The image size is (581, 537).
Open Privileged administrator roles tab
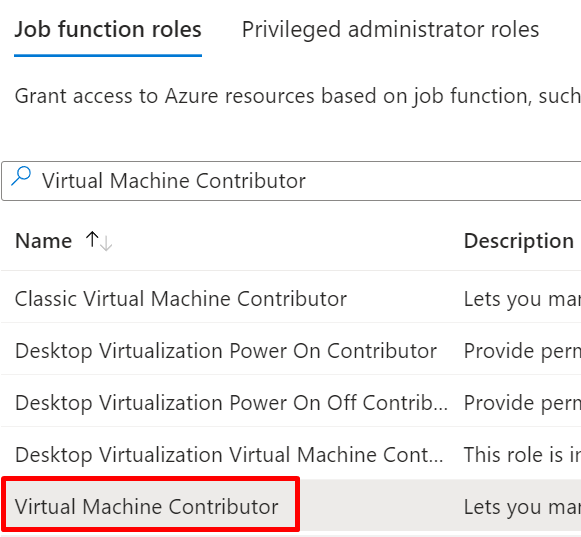pos(390,30)
